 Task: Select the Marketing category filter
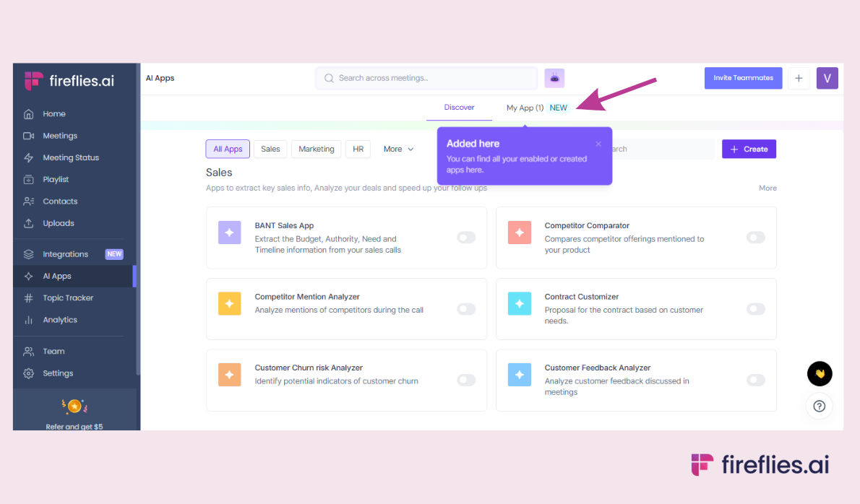coord(317,149)
